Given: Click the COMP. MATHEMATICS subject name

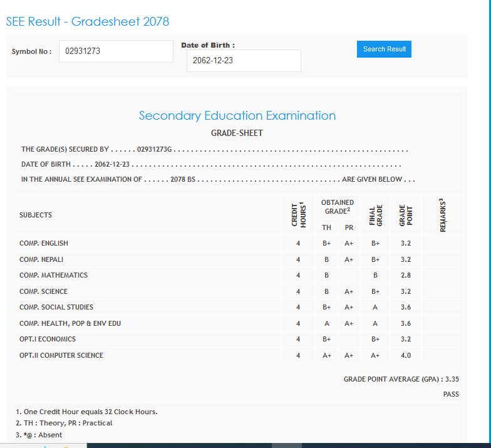Looking at the screenshot, I should tap(53, 275).
